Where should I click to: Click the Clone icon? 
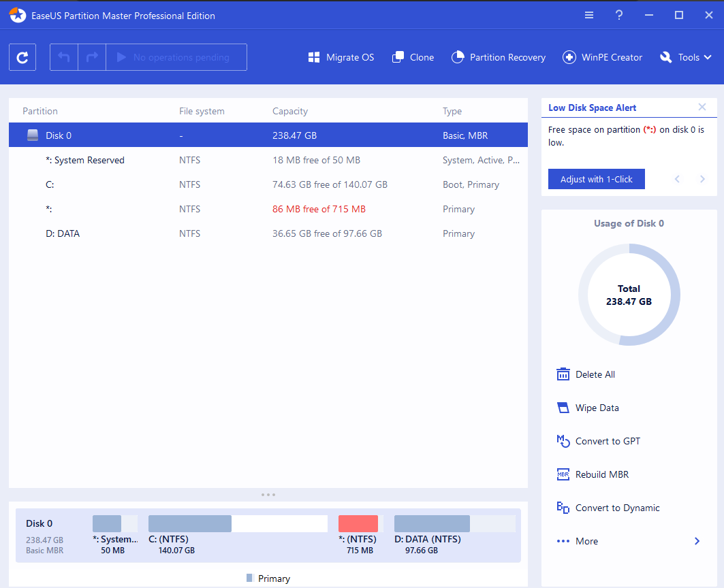click(x=398, y=57)
